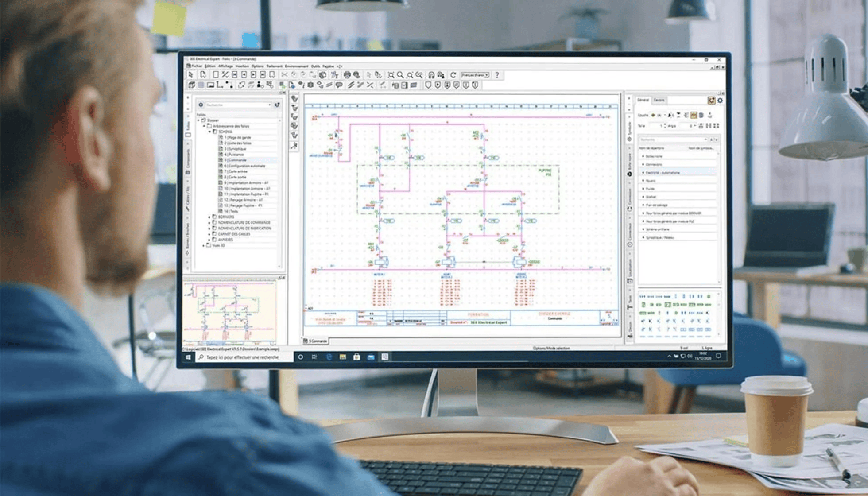Open the language dropdown Français

(x=475, y=75)
